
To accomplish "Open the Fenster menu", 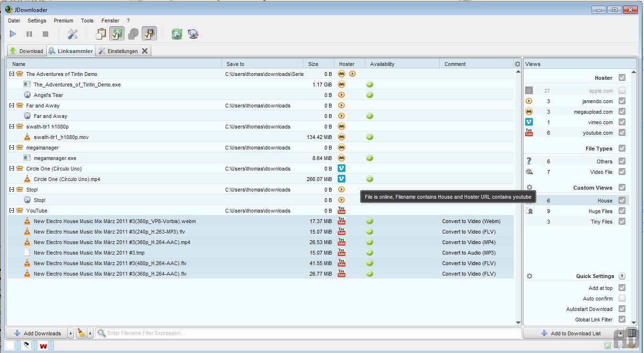I will pos(110,21).
